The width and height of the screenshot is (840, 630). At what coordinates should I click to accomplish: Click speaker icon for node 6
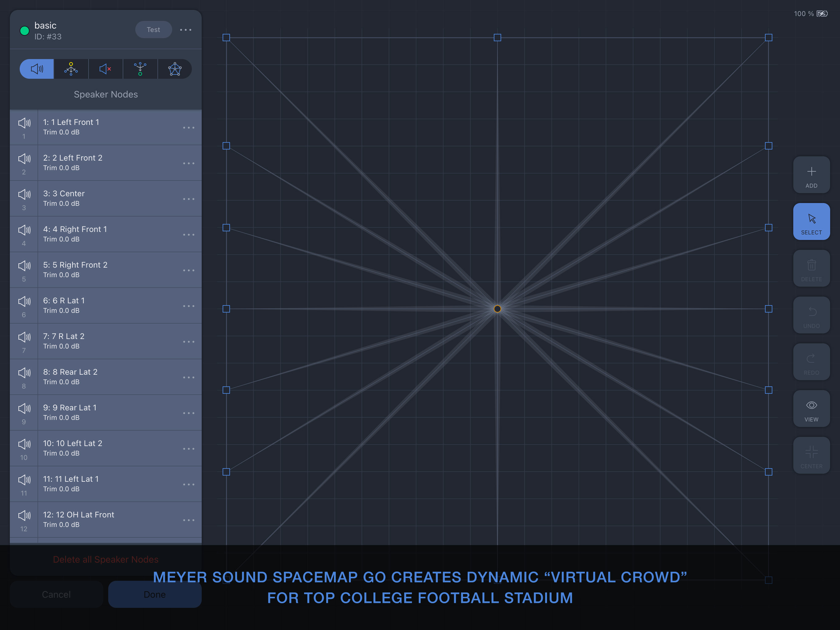(x=24, y=302)
